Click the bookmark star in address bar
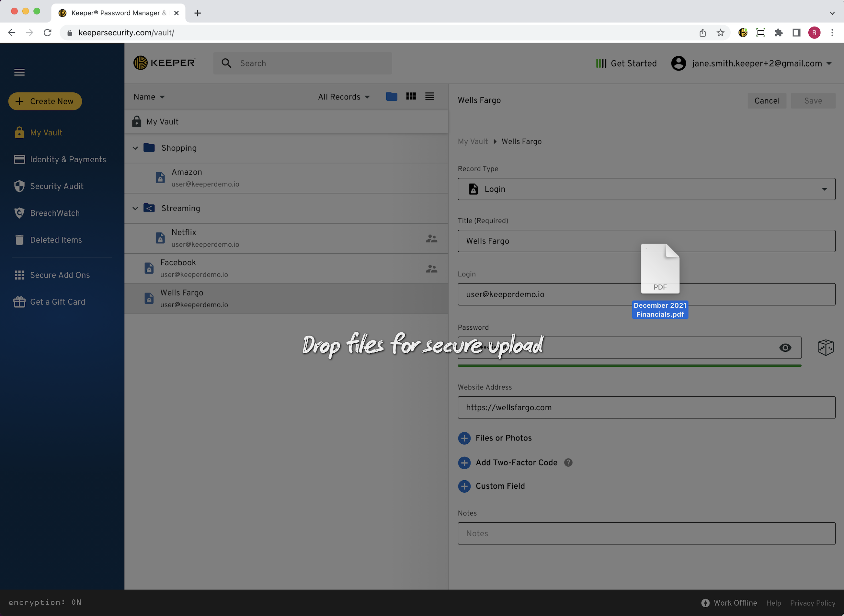Viewport: 844px width, 616px height. click(721, 33)
